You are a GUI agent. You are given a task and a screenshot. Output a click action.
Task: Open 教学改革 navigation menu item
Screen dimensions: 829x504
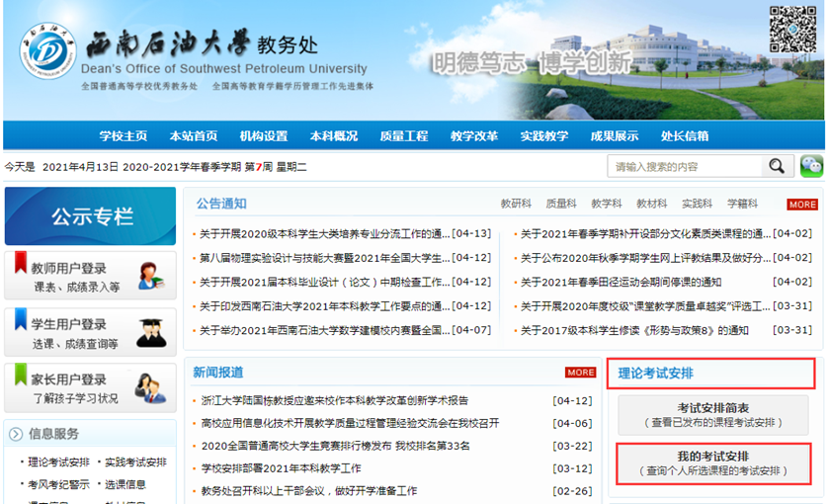[x=474, y=136]
